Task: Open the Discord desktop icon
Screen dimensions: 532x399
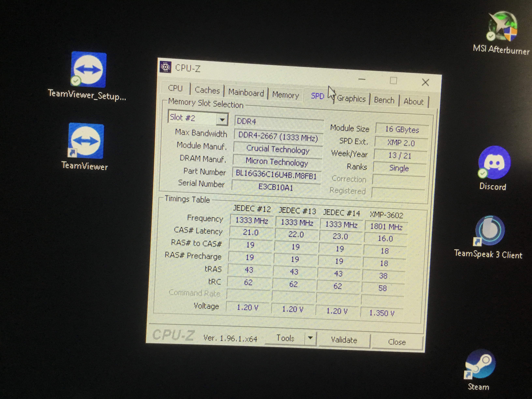Action: click(494, 163)
